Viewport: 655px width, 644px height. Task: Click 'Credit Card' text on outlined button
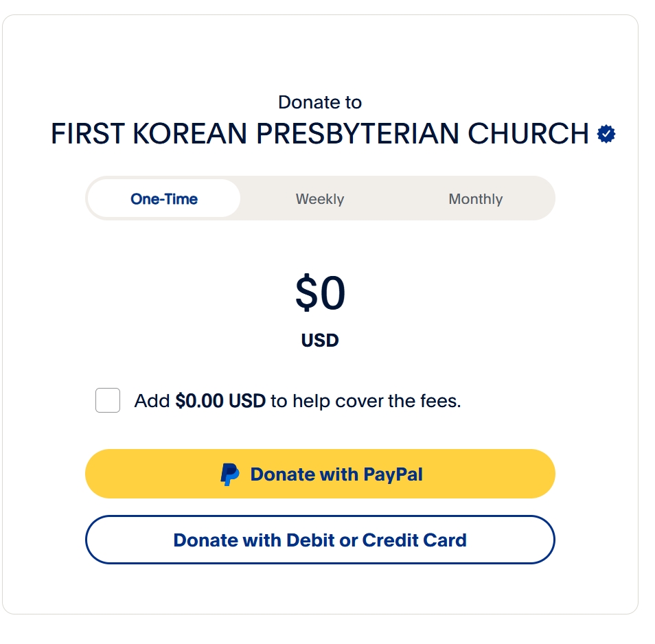point(415,540)
